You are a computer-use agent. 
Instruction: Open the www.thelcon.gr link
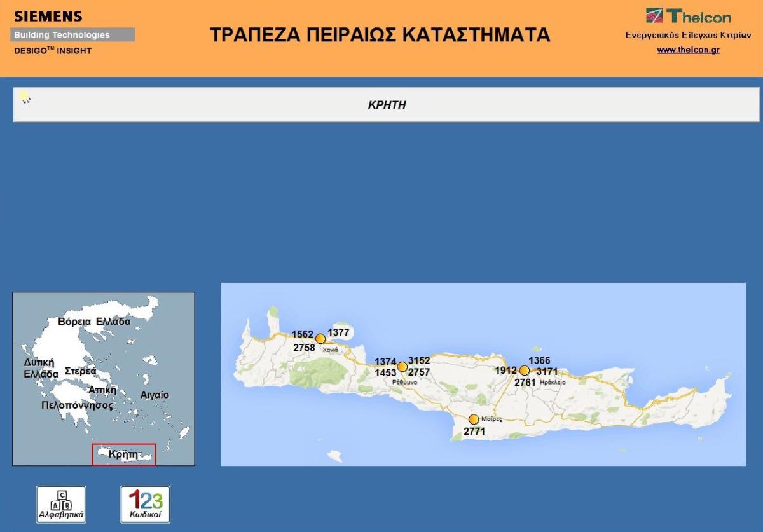689,50
